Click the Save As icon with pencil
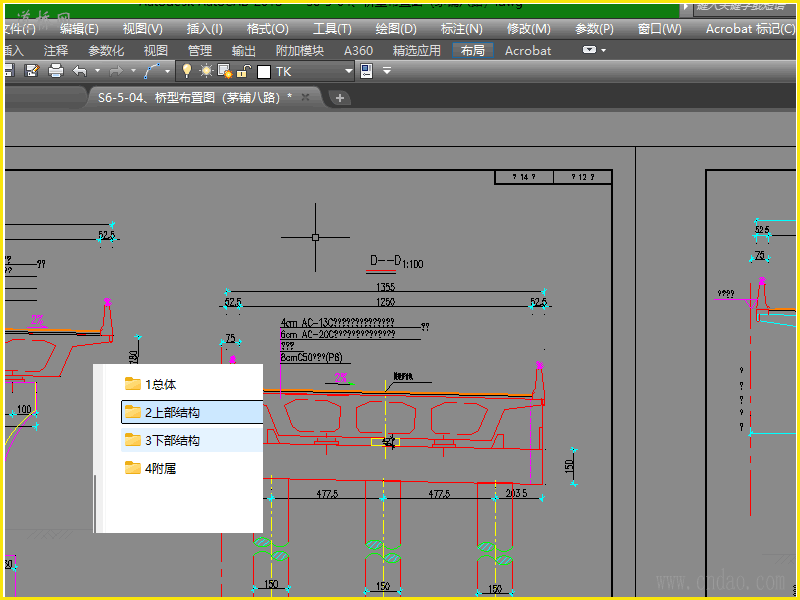Screen dimensions: 800x600 [x=32, y=71]
